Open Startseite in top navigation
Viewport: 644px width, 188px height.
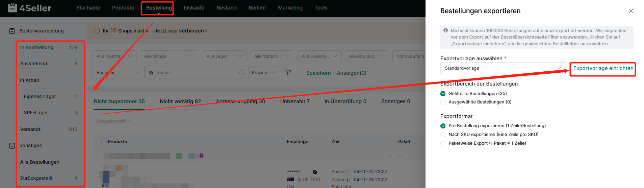coord(88,7)
